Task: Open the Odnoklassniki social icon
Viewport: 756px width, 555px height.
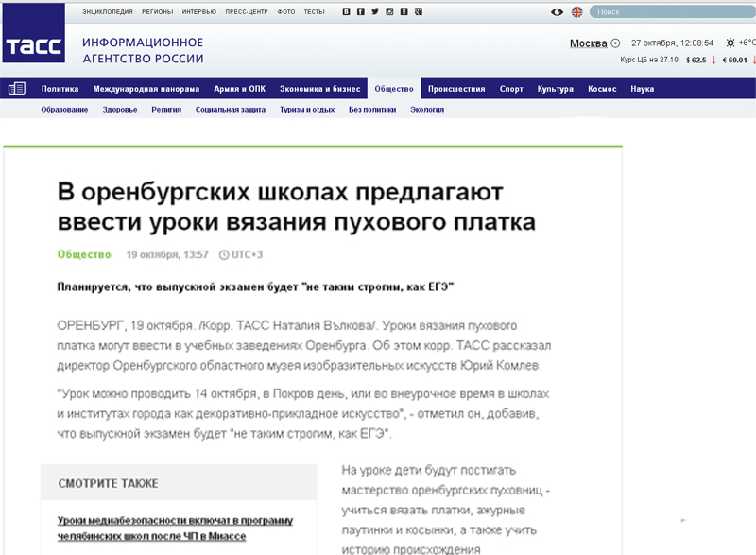Action: pyautogui.click(x=404, y=11)
